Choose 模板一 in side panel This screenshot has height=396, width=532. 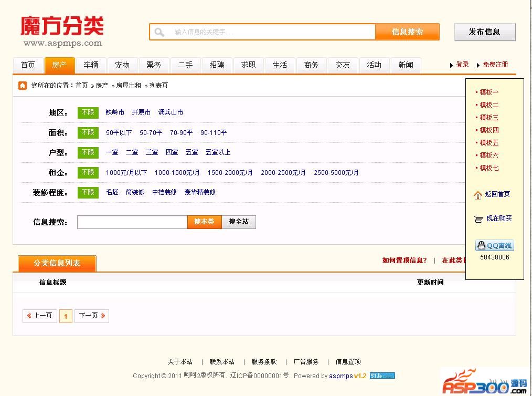489,92
